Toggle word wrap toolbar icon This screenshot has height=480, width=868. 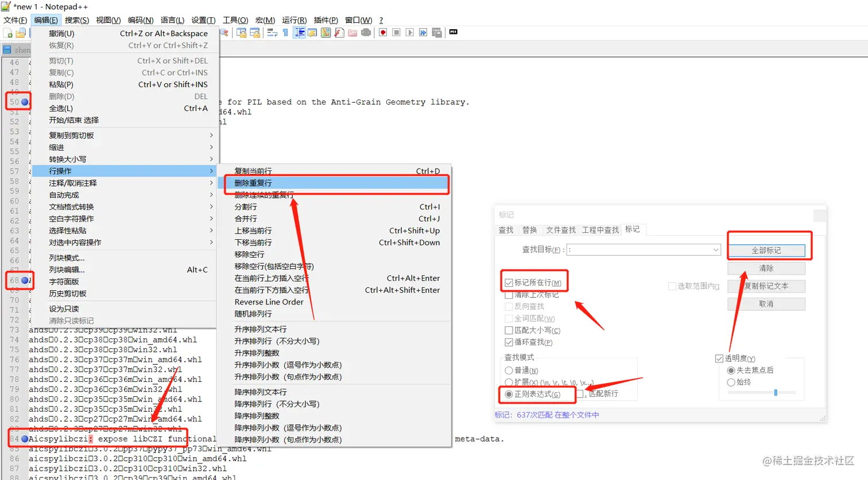(272, 33)
